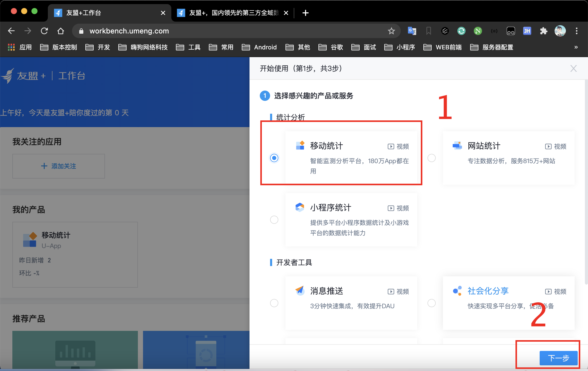The width and height of the screenshot is (588, 371).
Task: Open the 版本控制 bookmark folder
Action: click(x=59, y=47)
